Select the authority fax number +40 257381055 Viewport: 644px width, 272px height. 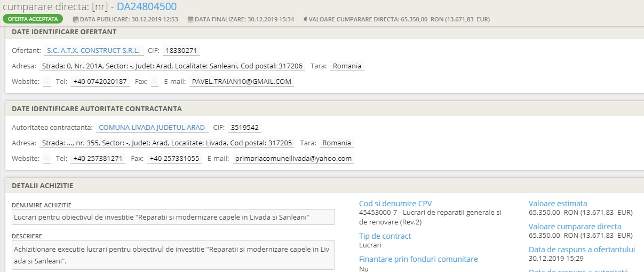pyautogui.click(x=174, y=159)
